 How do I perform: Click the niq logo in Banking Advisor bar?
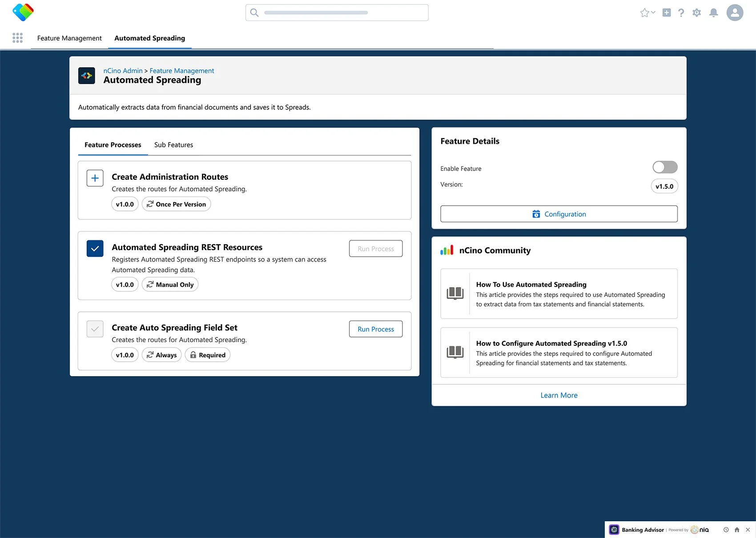pyautogui.click(x=700, y=530)
